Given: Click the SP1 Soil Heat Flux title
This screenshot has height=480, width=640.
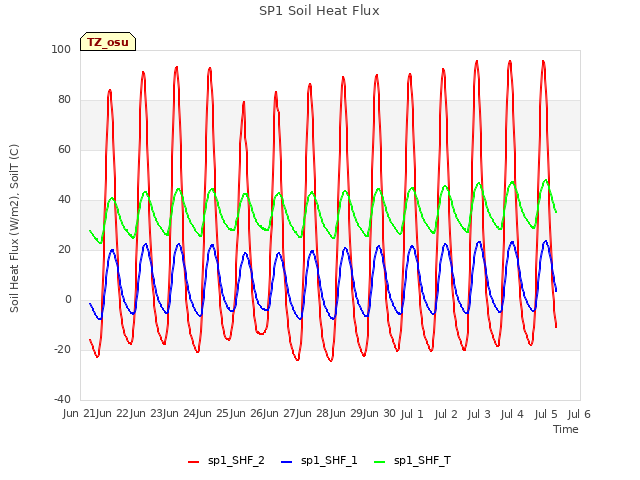Looking at the screenshot, I should coord(319,11).
